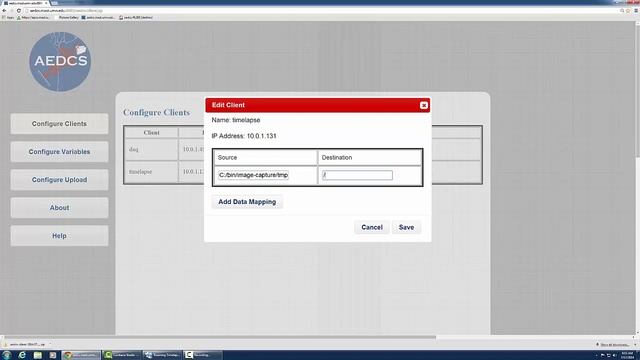
Task: Click the IP Address 10.0.1.131 text
Action: pos(244,136)
